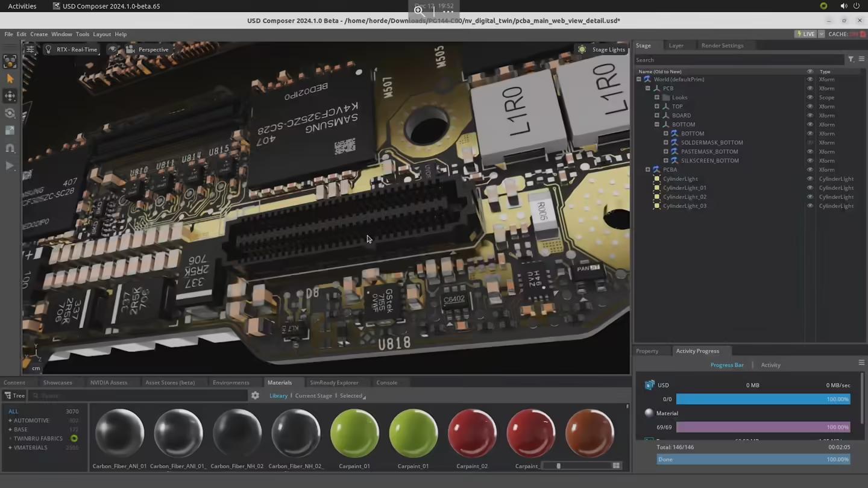The width and height of the screenshot is (868, 488).
Task: Open Stage panel hamburger options menu
Action: click(x=861, y=60)
